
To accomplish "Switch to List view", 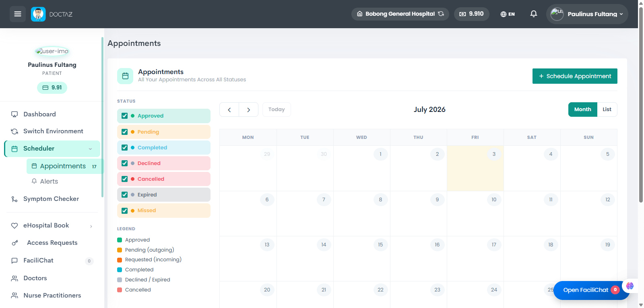I will [x=607, y=110].
